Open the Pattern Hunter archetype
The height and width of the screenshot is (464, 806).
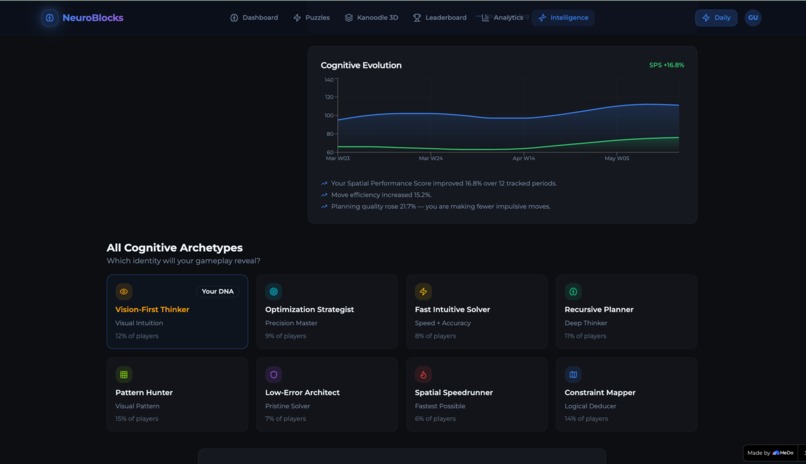(177, 394)
